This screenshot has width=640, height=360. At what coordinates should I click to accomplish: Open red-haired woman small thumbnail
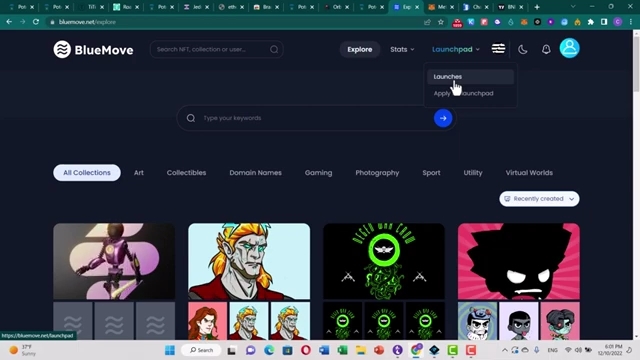(x=207, y=321)
